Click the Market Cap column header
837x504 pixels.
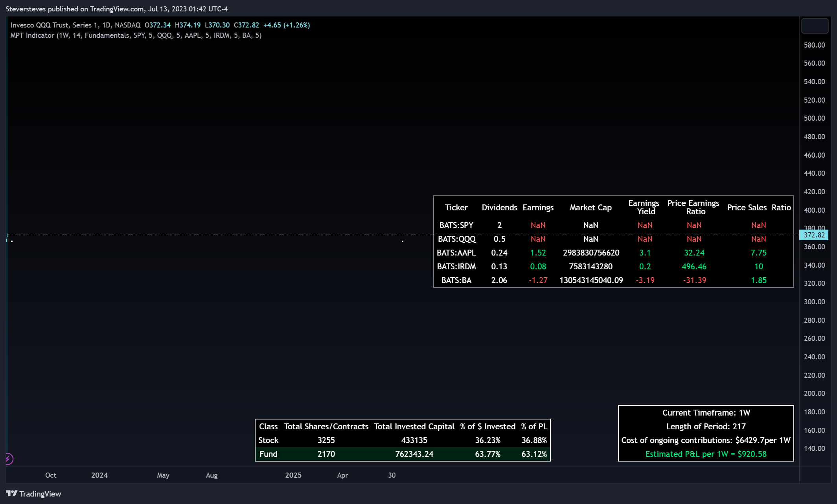(x=590, y=208)
